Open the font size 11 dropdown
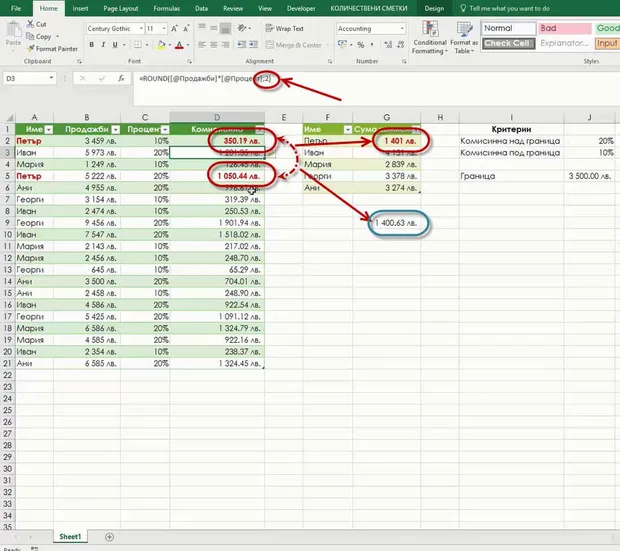Viewport: 620px width, 551px height. [164, 28]
